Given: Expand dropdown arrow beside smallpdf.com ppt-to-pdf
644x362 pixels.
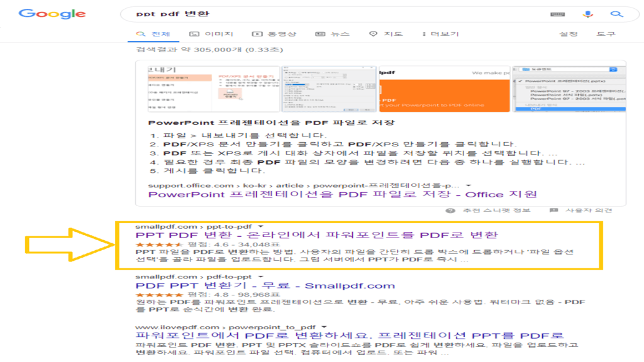Looking at the screenshot, I should [261, 226].
